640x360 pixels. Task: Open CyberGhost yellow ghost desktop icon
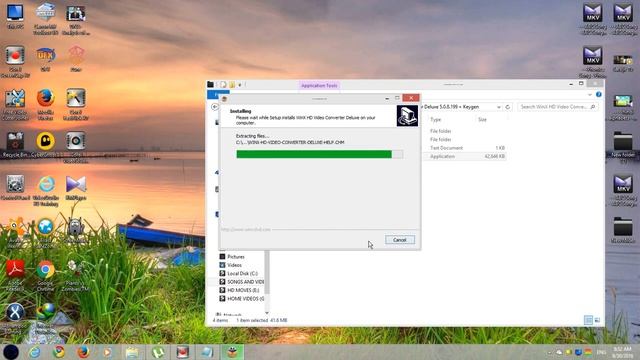click(x=45, y=144)
